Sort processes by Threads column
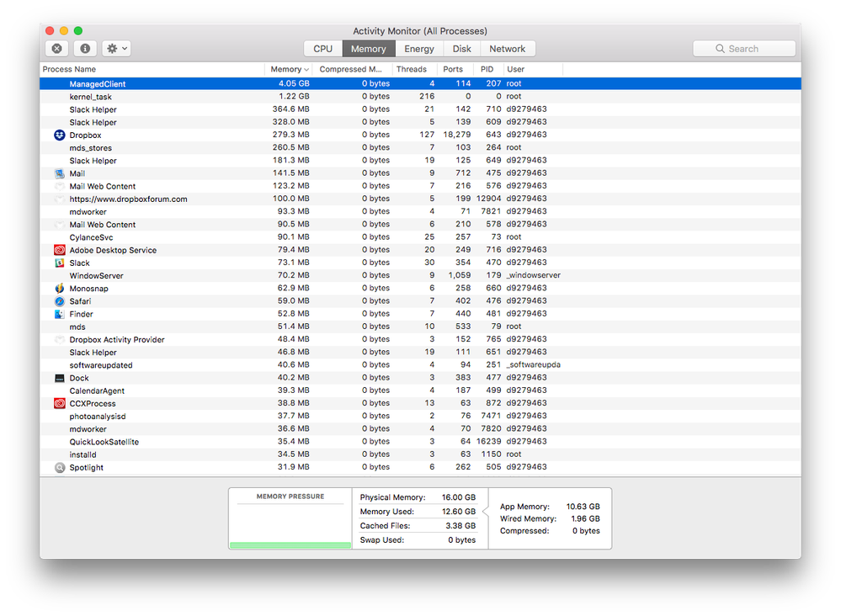This screenshot has height=616, width=841. pyautogui.click(x=412, y=69)
